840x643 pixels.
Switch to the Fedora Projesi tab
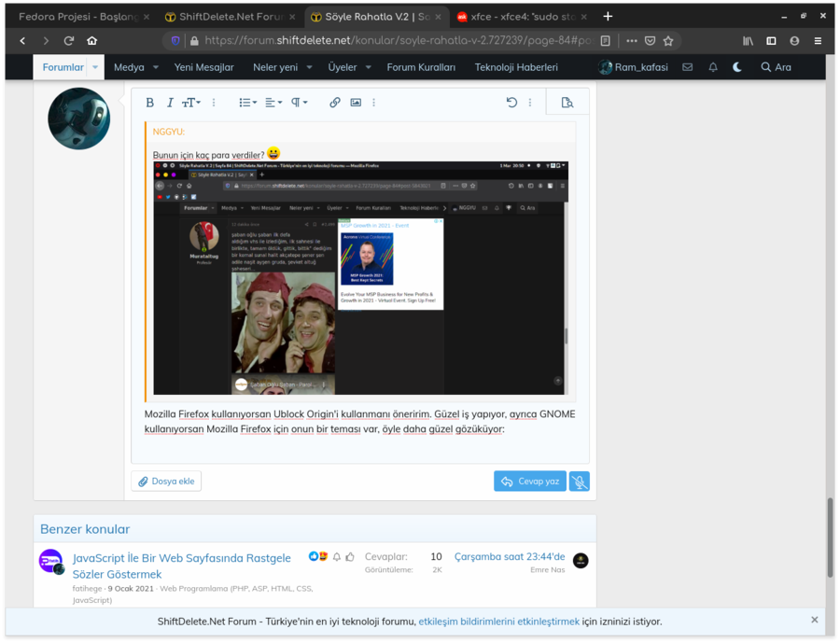click(x=79, y=17)
